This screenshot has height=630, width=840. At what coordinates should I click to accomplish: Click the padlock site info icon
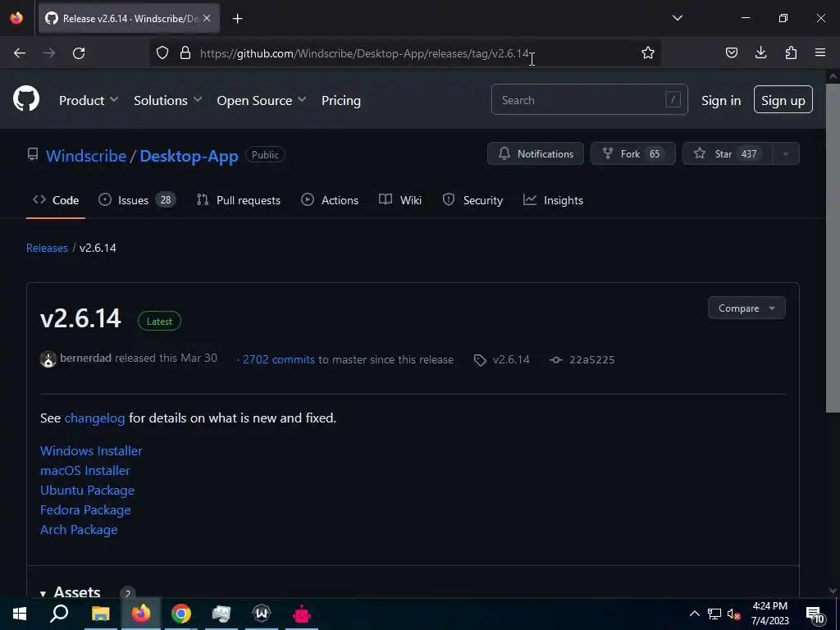[x=185, y=52]
